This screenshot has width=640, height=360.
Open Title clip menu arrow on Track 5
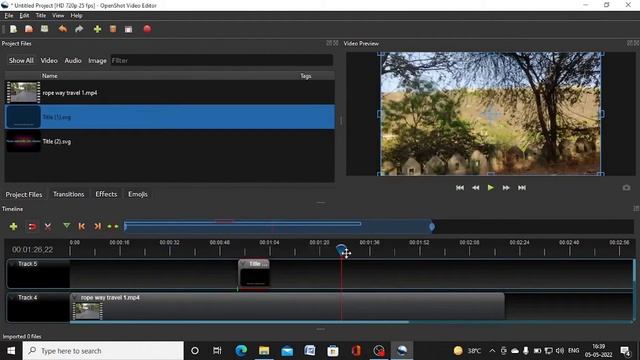point(243,264)
